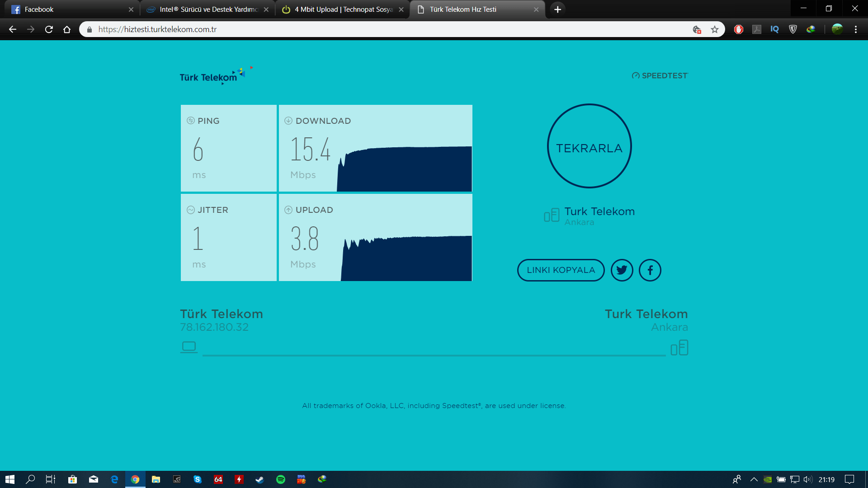Click the Turk Telekom Ankara server selector
This screenshot has height=488, width=868.
[590, 216]
